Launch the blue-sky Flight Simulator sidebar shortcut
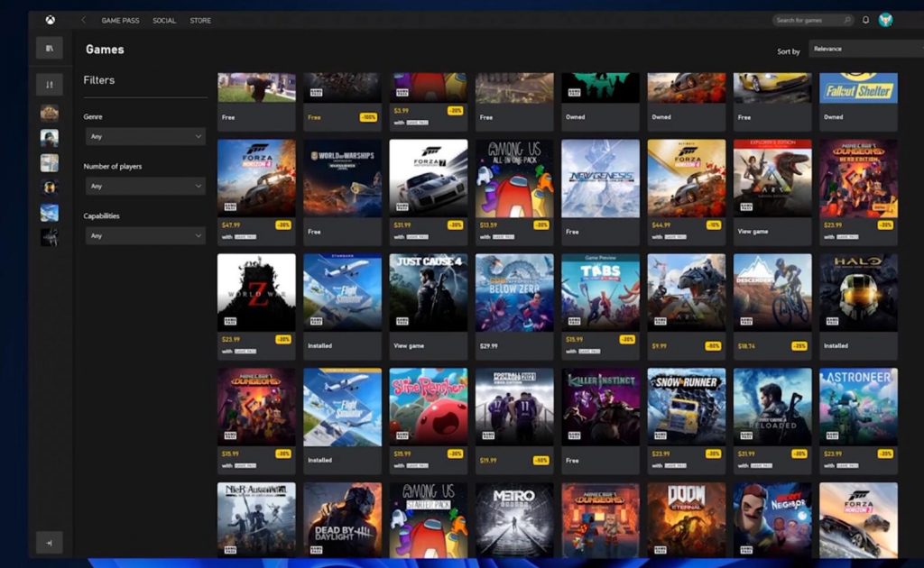Viewport: 924px width, 568px height. coord(50,213)
